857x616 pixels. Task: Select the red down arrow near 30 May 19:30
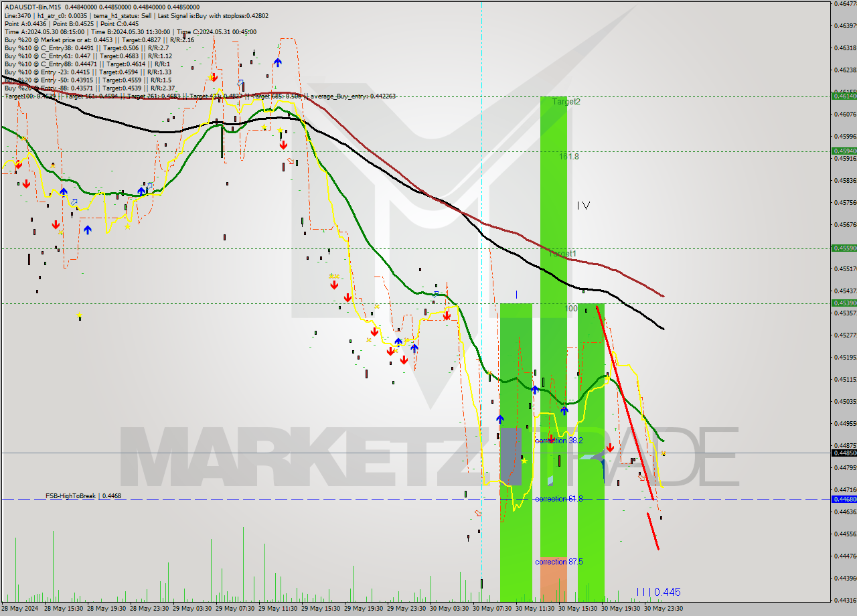(611, 447)
